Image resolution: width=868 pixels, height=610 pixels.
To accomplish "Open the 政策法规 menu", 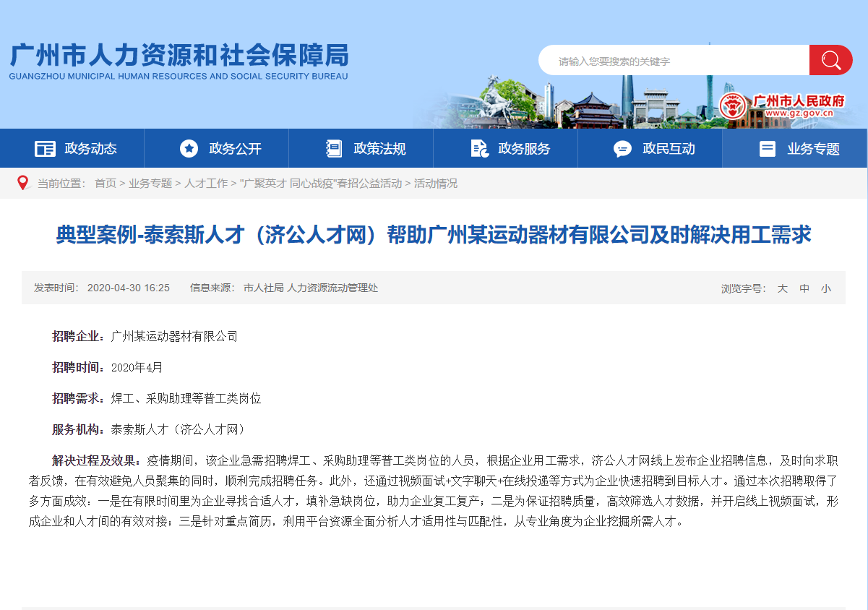I will point(361,148).
